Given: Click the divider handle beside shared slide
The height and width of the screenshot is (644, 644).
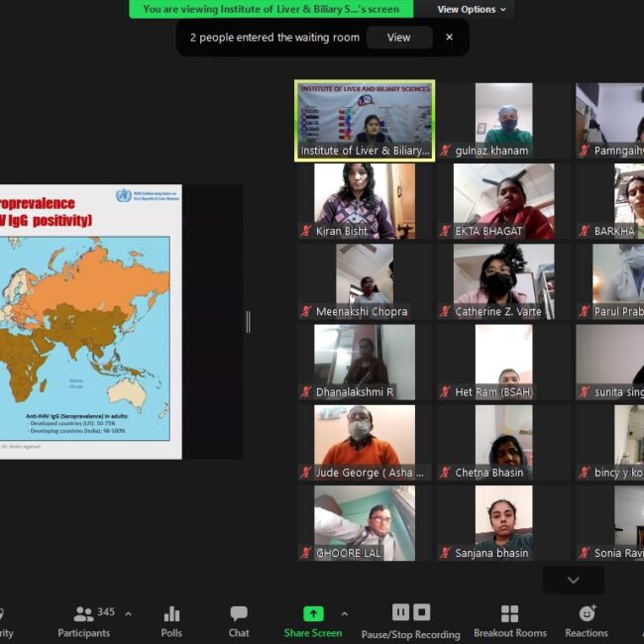Looking at the screenshot, I should pyautogui.click(x=248, y=321).
